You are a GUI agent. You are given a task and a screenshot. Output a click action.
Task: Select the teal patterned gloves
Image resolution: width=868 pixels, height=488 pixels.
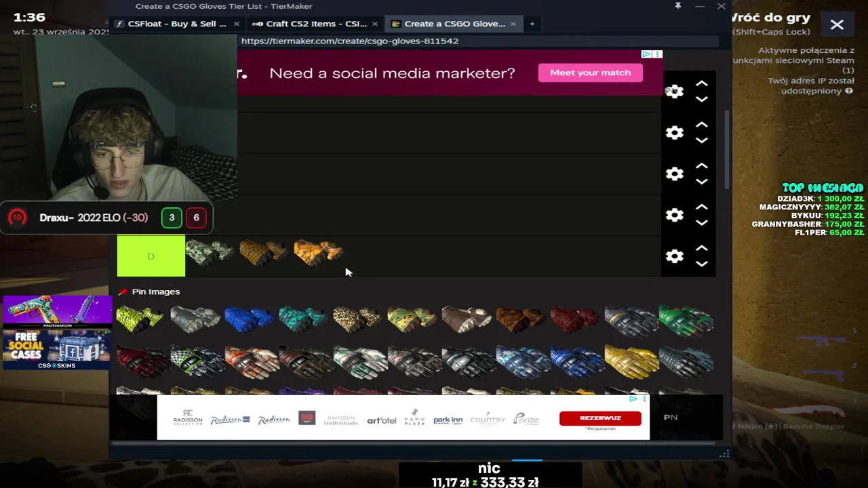point(304,319)
